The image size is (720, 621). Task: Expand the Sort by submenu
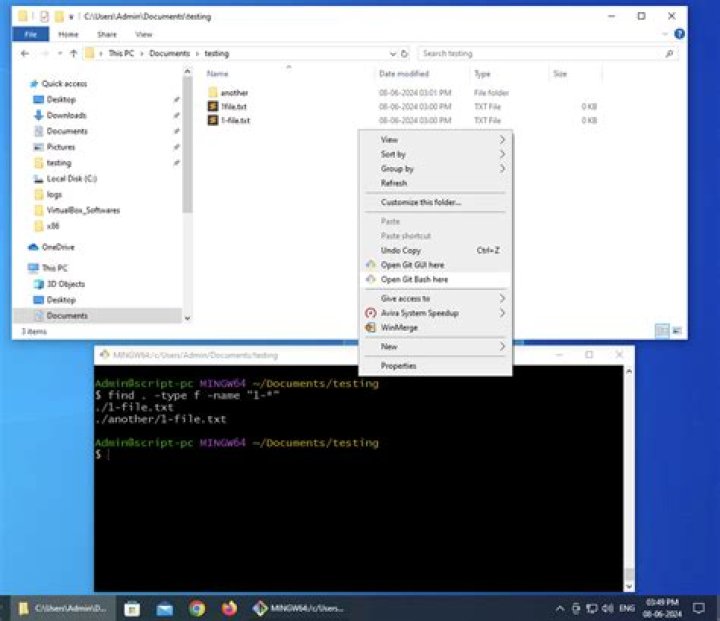coord(435,154)
